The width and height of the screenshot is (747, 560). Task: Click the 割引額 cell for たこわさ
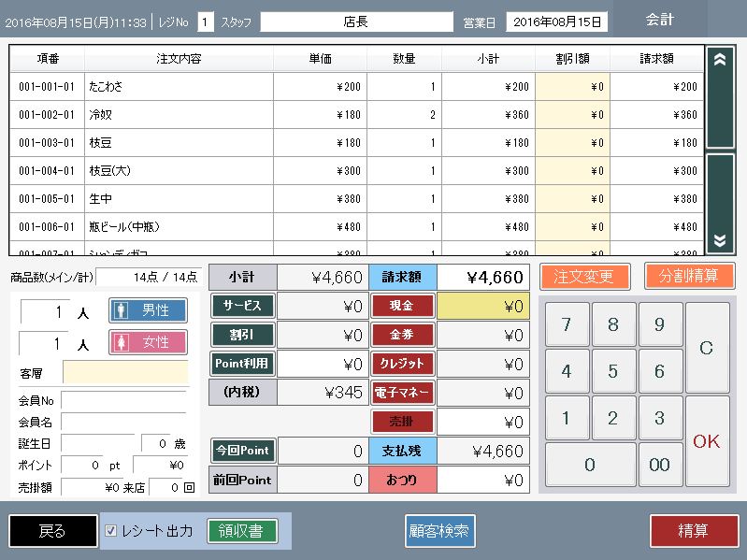click(572, 87)
